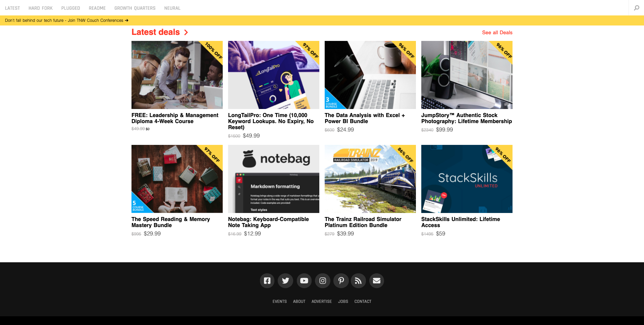Image resolution: width=644 pixels, height=325 pixels.
Task: Open the Events footer link
Action: (280, 302)
